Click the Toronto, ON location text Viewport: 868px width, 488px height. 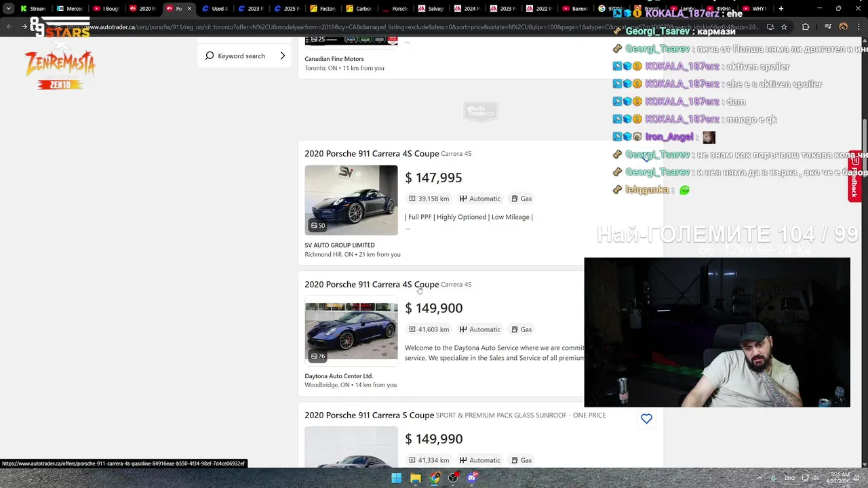(x=321, y=68)
